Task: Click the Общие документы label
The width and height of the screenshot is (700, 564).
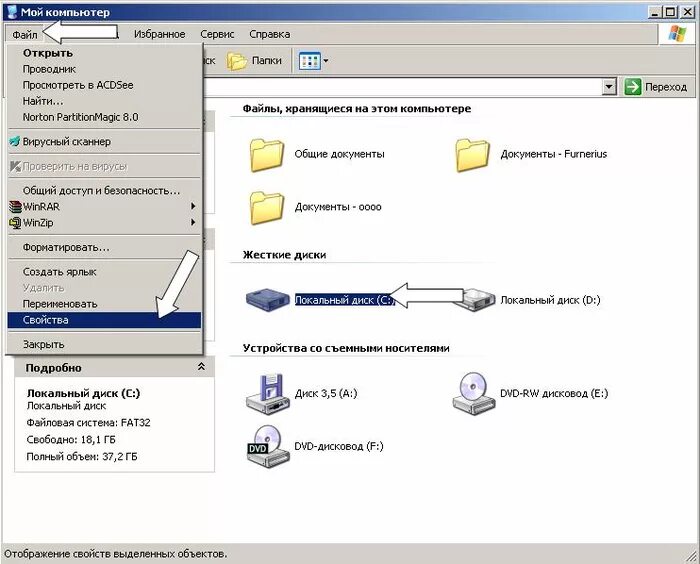Action: pyautogui.click(x=339, y=154)
